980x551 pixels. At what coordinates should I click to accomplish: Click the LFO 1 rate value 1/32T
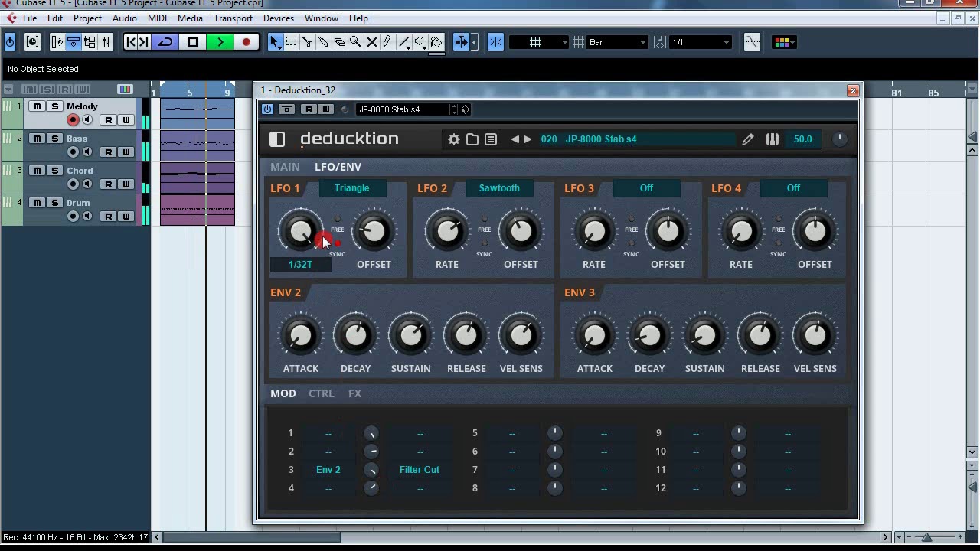coord(300,265)
